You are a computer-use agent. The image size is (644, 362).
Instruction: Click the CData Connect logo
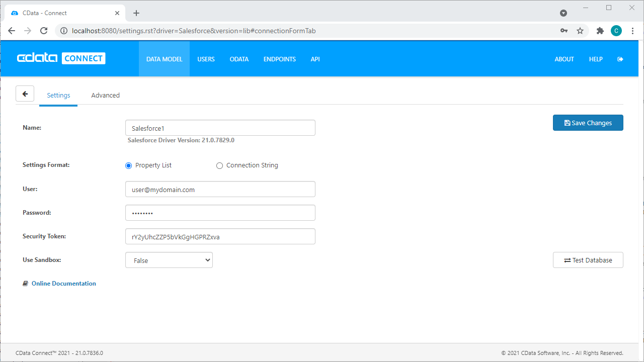(x=61, y=58)
